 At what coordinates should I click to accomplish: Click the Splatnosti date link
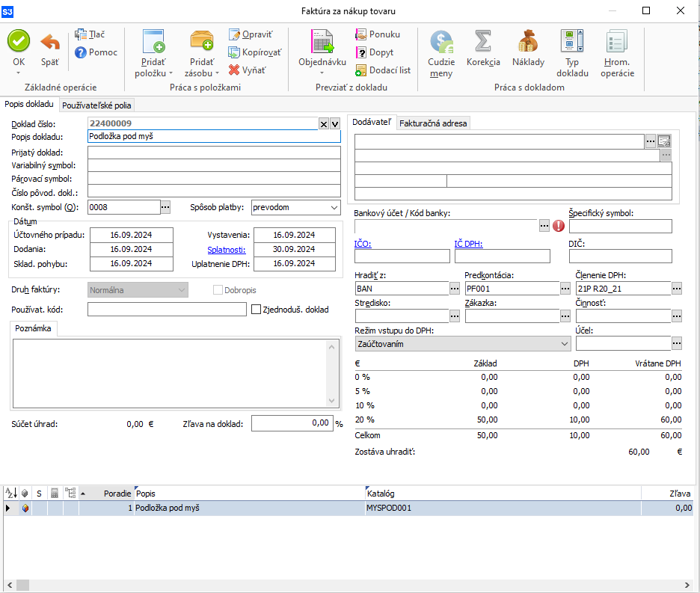(225, 249)
